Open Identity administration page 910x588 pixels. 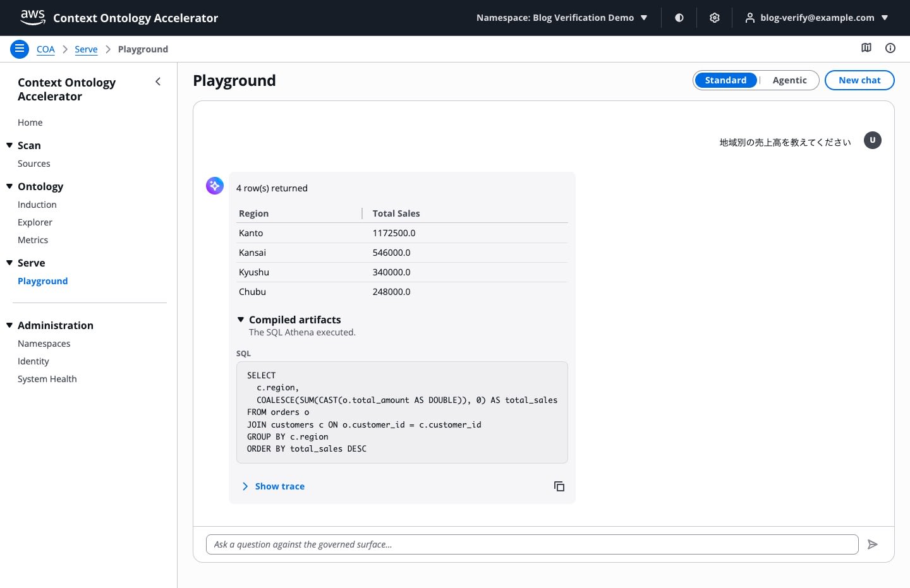(33, 361)
